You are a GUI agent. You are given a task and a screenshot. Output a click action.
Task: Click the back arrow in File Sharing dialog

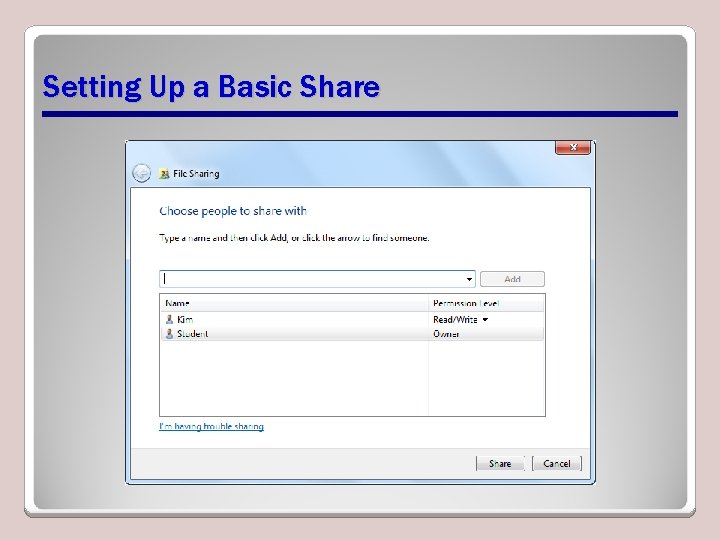(x=141, y=173)
